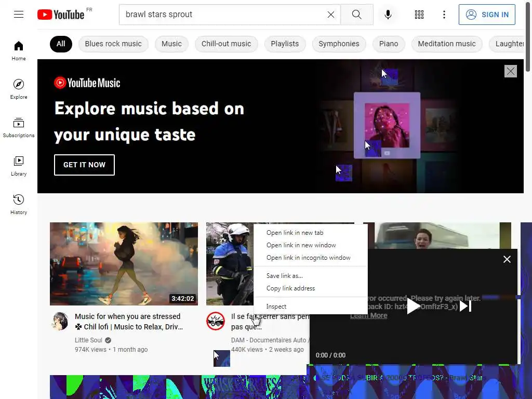Screen dimensions: 532x399
Task: Open Explore in sidebar
Action: coord(19,89)
